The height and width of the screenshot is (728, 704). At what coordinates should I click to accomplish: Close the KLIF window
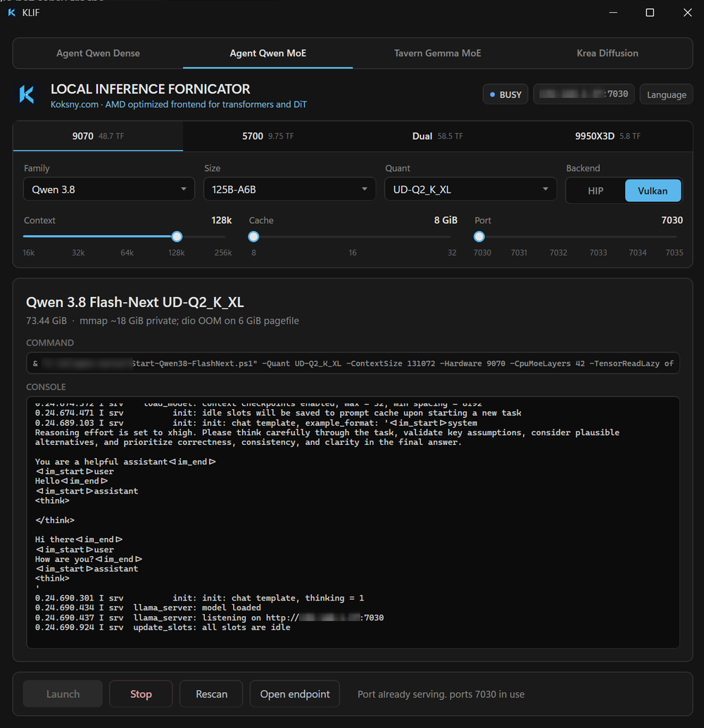(x=687, y=13)
